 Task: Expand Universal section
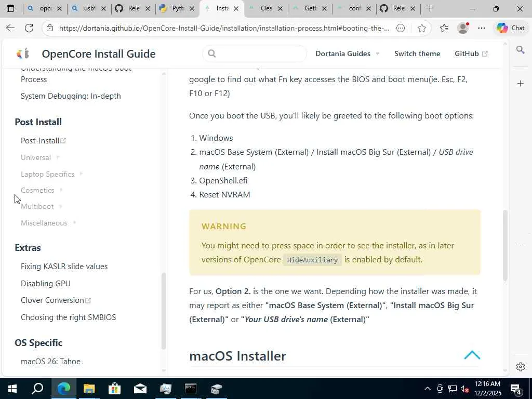pos(40,157)
